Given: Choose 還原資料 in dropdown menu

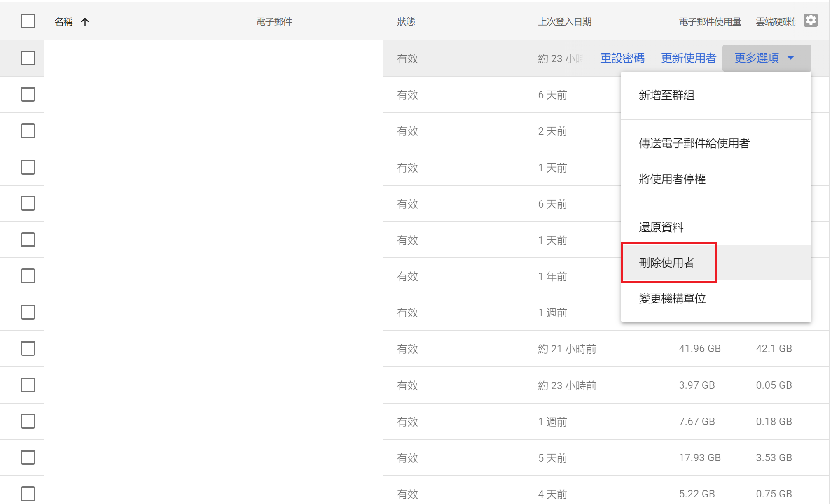Looking at the screenshot, I should coord(661,227).
